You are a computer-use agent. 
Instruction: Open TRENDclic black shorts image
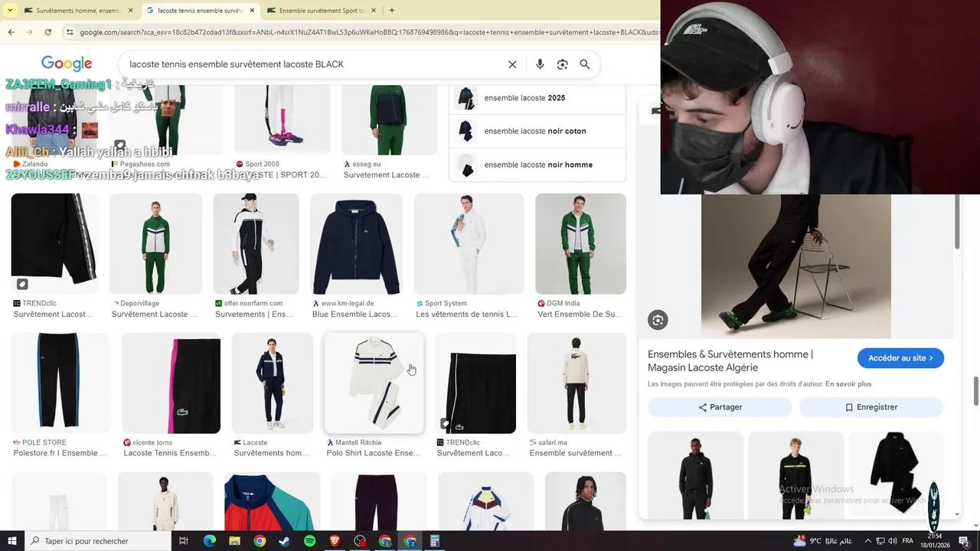[475, 383]
